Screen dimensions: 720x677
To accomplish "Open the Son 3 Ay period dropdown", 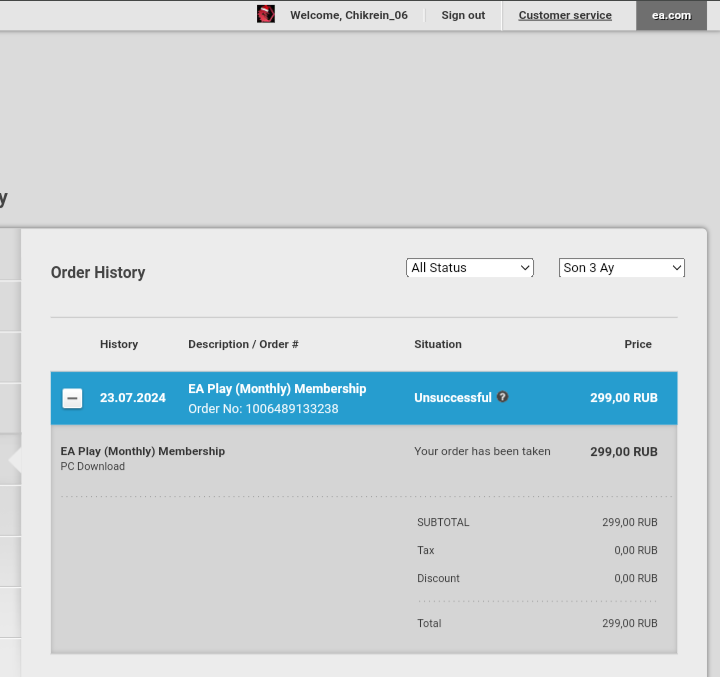I will [x=621, y=268].
